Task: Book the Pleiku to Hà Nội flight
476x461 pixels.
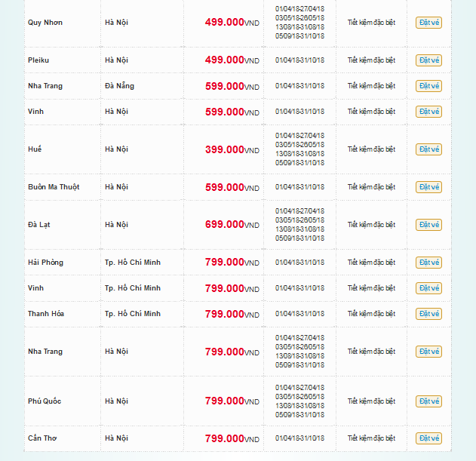Action: [x=428, y=60]
